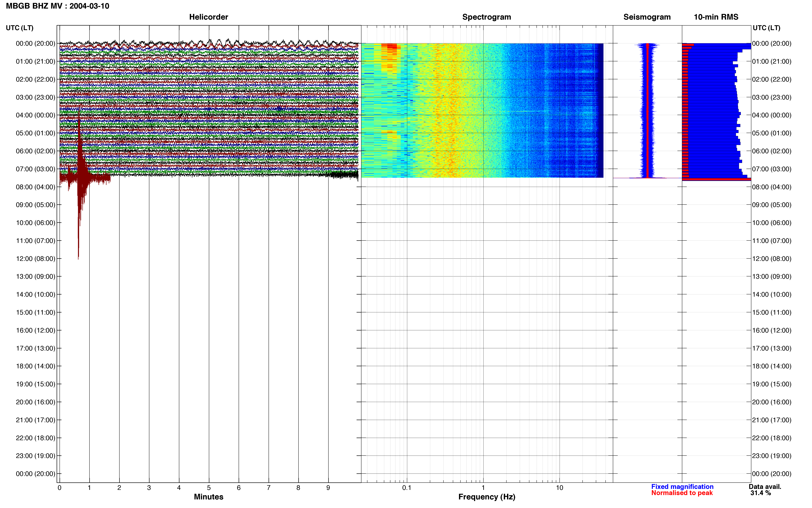Click left axis label '08:00 (04:00)'
812x508 pixels.
coord(35,187)
